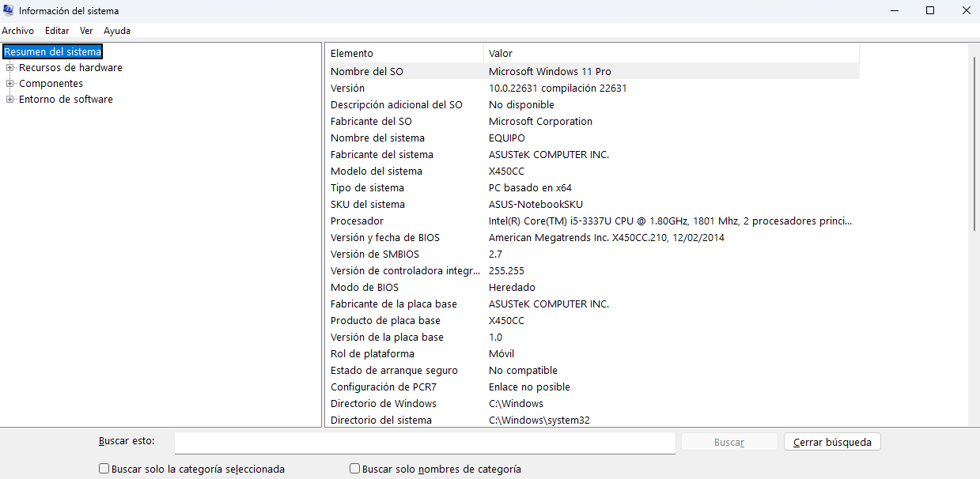Select the Rol de plataforma row
This screenshot has width=980, height=479.
pos(592,353)
